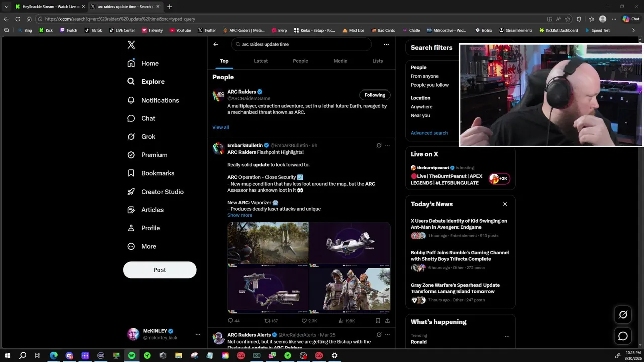The height and width of the screenshot is (362, 644).
Task: Click Windows Start button
Action: (7, 355)
